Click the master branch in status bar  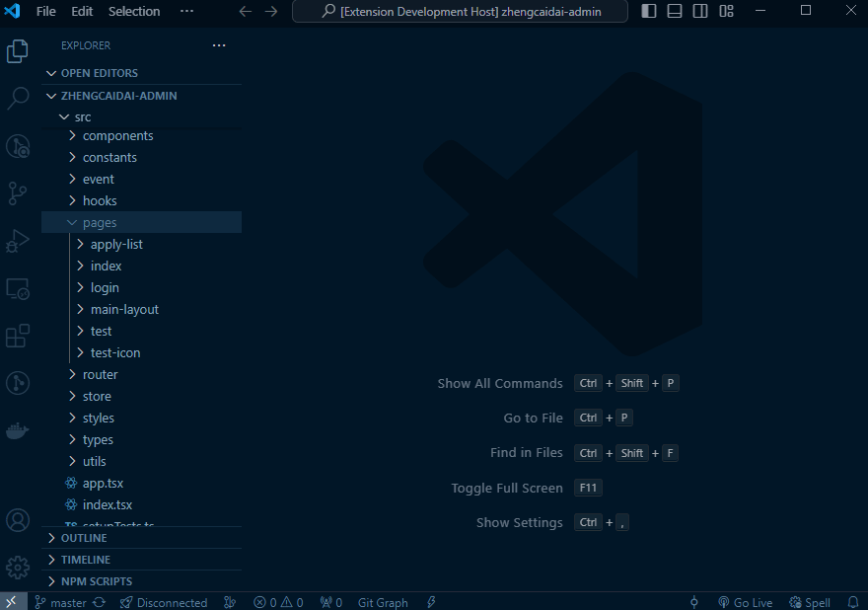[x=60, y=602]
